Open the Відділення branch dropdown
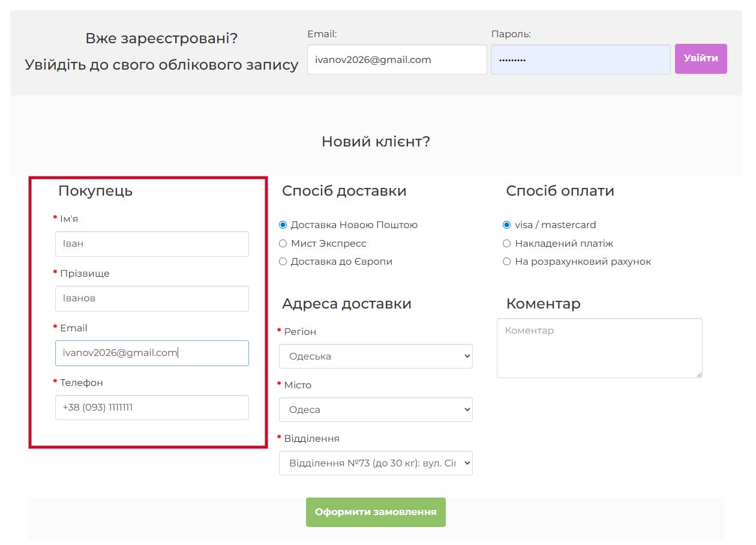Viewport: 756px width, 545px height. [376, 463]
